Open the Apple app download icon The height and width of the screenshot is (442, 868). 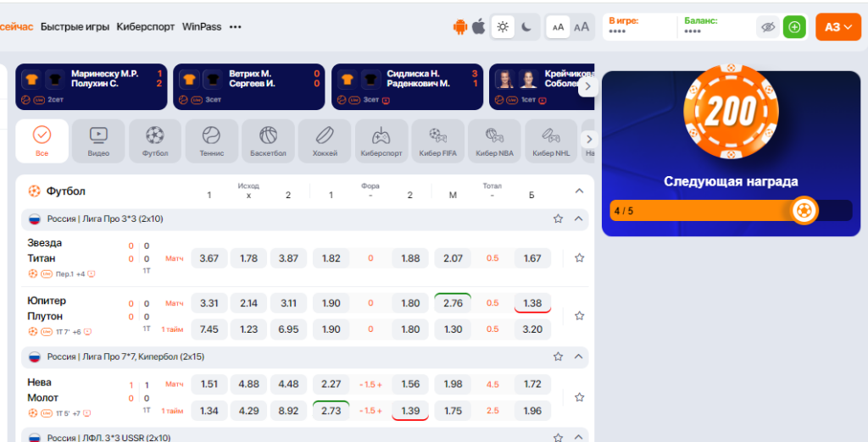(x=479, y=26)
